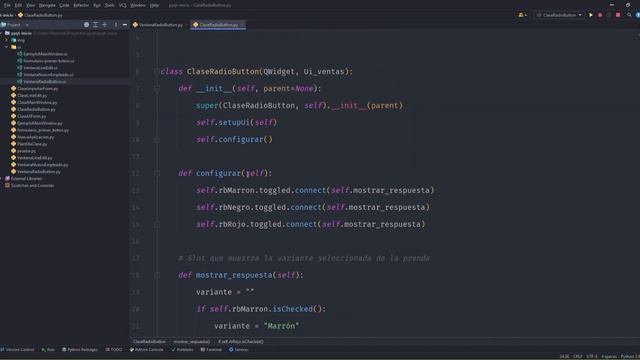This screenshot has width=640, height=360.
Task: Open the ClaseRadioButton run configuration dropdown
Action: click(x=559, y=15)
